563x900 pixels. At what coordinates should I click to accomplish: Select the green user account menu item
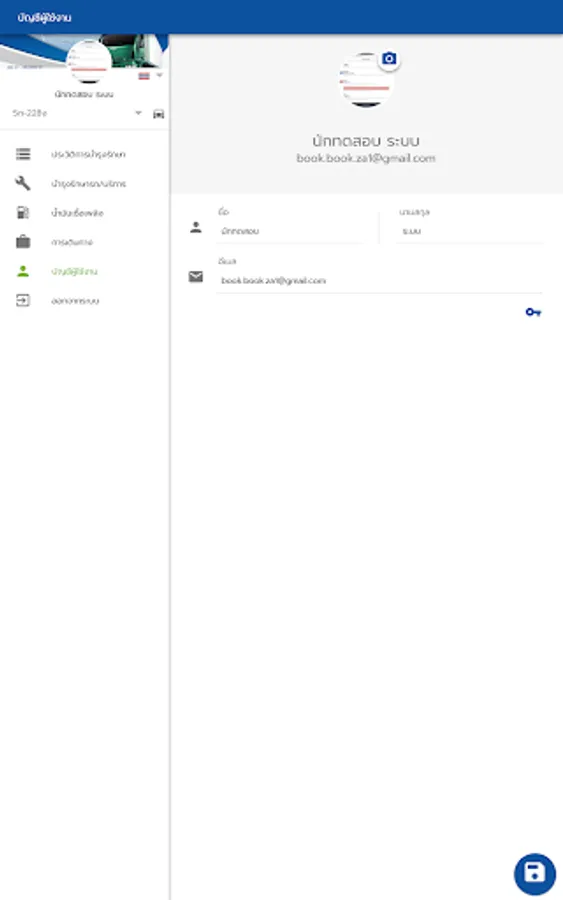85,271
